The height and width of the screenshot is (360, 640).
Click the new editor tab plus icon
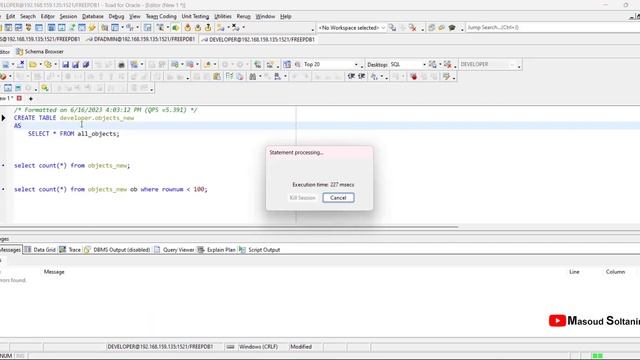[x=31, y=98]
